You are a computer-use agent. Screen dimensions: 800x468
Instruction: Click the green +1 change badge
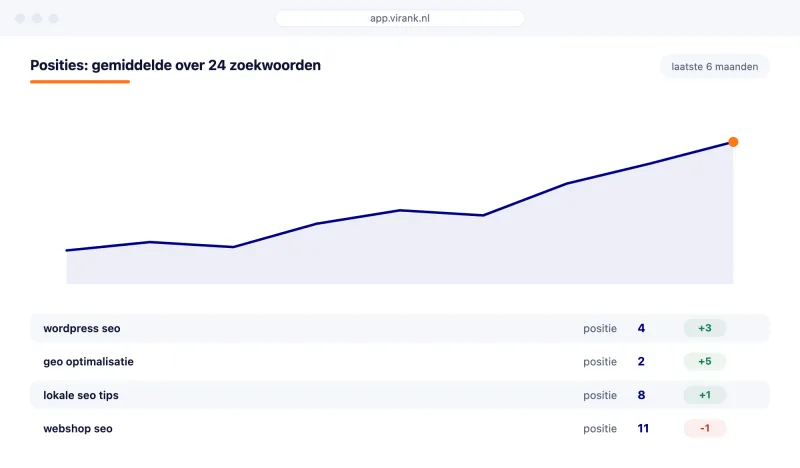pos(705,395)
